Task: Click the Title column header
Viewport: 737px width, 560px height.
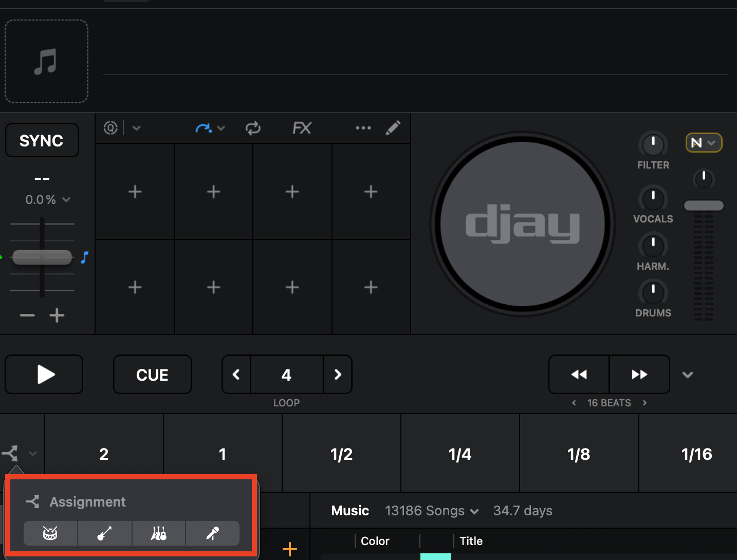Action: pyautogui.click(x=471, y=541)
